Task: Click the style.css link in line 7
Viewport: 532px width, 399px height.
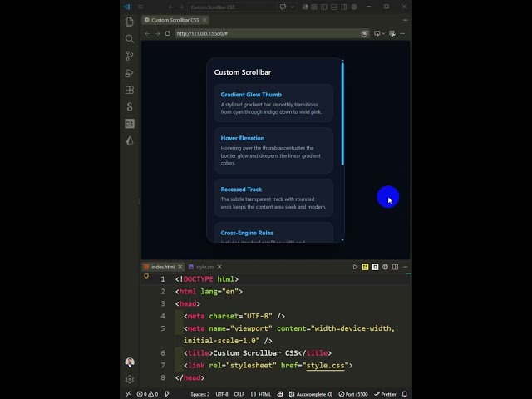Action: click(x=325, y=366)
